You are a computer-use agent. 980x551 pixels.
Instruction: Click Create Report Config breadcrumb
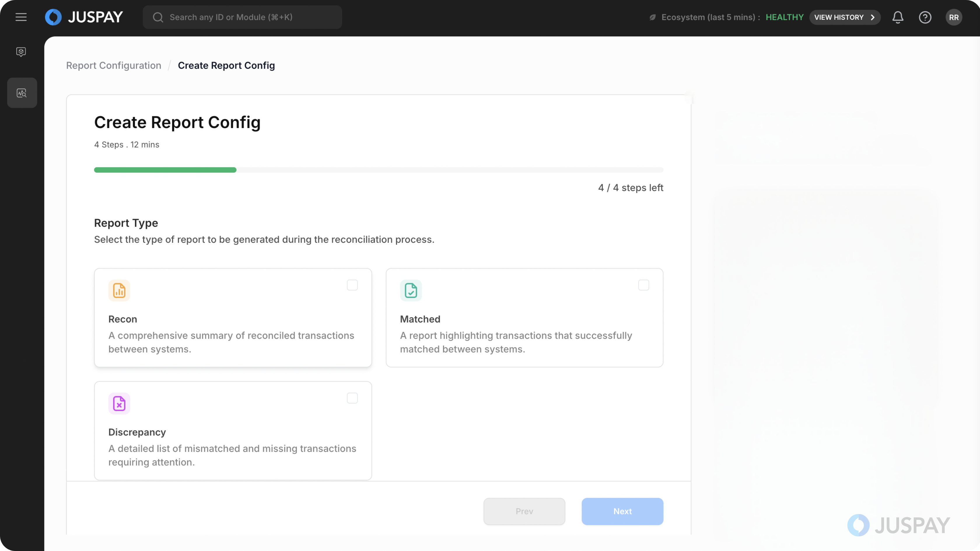[x=226, y=65]
